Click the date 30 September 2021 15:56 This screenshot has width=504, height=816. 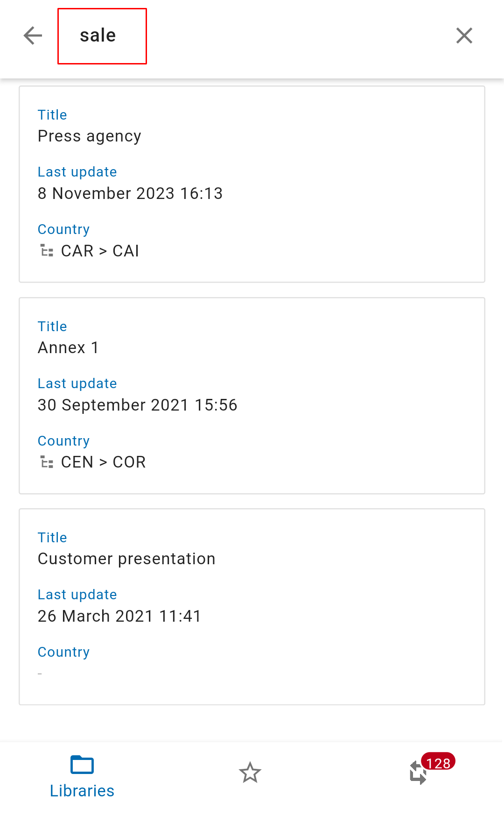click(137, 405)
